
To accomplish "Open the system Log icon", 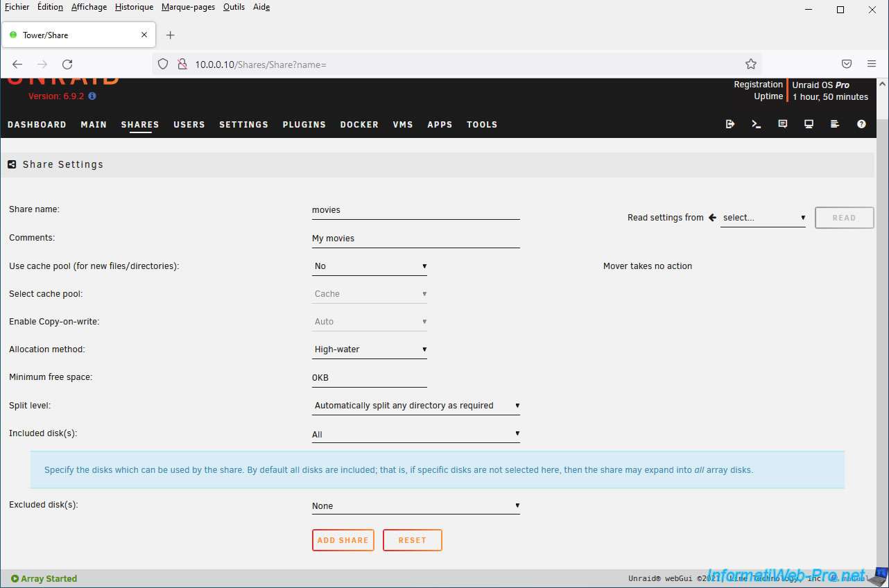I will [x=835, y=124].
